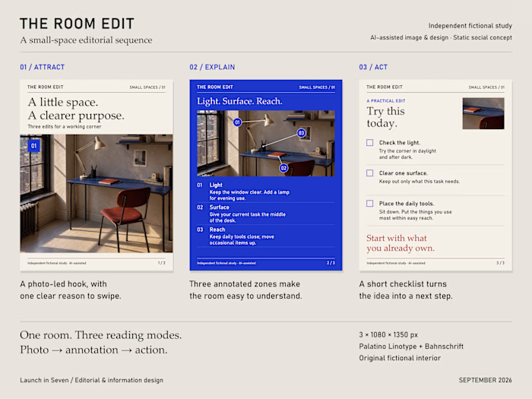Click the '3 / 3' page number
Viewport: 532px width, 399px height.
(x=500, y=263)
